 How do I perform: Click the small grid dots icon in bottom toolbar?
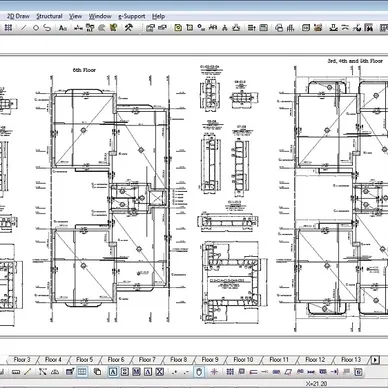[x=230, y=371]
